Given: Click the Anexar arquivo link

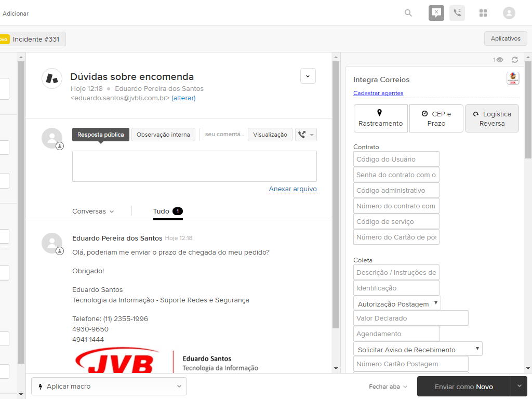Looking at the screenshot, I should coord(292,189).
